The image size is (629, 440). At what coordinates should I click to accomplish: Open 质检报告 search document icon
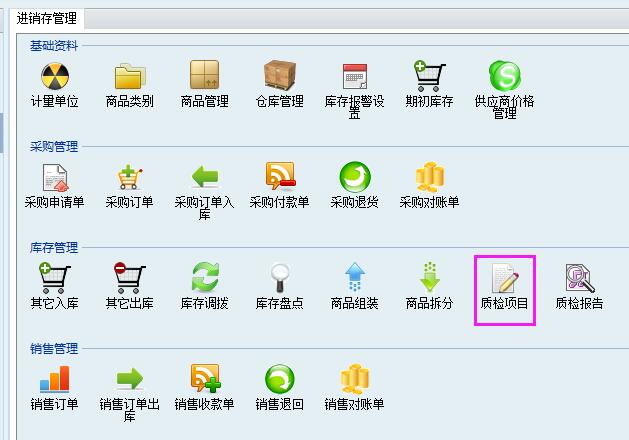[580, 278]
